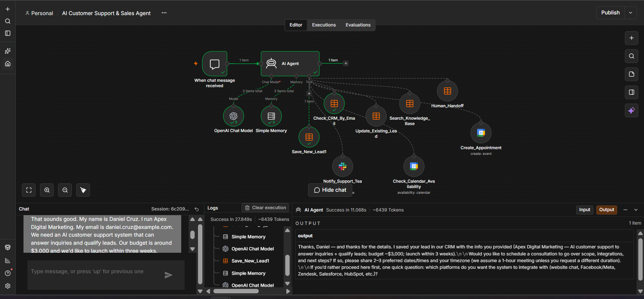Open the Search_Knowledge_Base node
This screenshot has height=299, width=644.
tap(410, 104)
